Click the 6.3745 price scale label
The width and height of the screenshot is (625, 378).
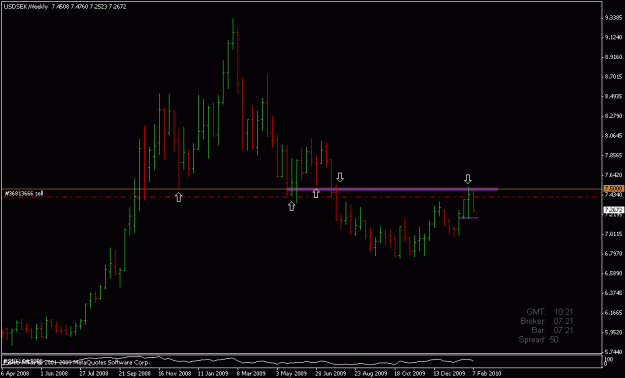click(x=613, y=293)
